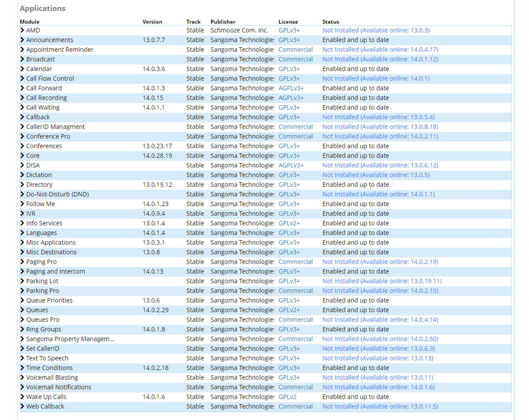Expand the IVR module chevron
529x420 pixels.
tap(22, 214)
